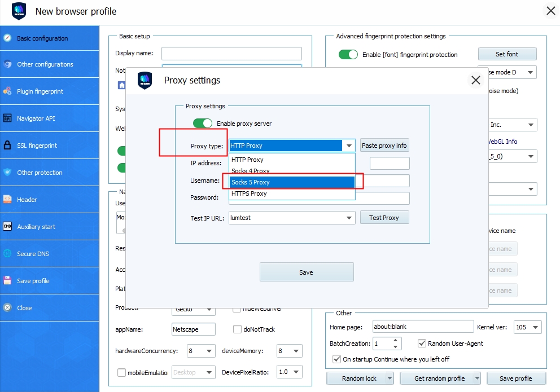
Task: Expand the Test IP URL dropdown
Action: click(x=349, y=218)
